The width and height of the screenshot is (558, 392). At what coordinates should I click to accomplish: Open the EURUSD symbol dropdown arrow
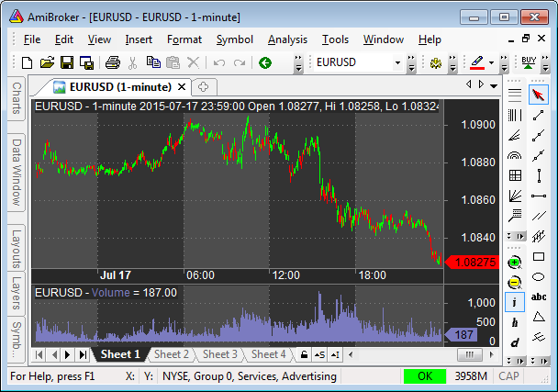(397, 63)
